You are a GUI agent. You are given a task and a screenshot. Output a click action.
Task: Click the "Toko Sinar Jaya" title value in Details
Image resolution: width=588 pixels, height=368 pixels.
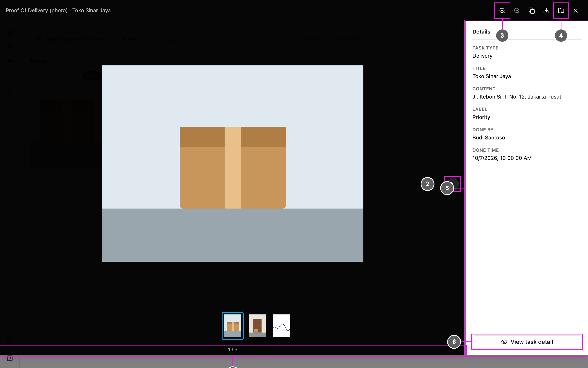point(492,76)
